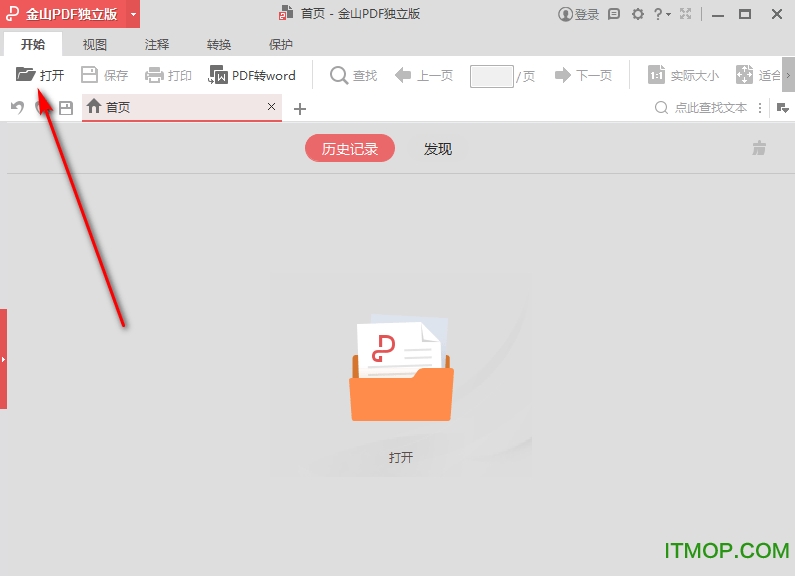
Task: Switch to the 转换 ribbon tab
Action: (219, 44)
